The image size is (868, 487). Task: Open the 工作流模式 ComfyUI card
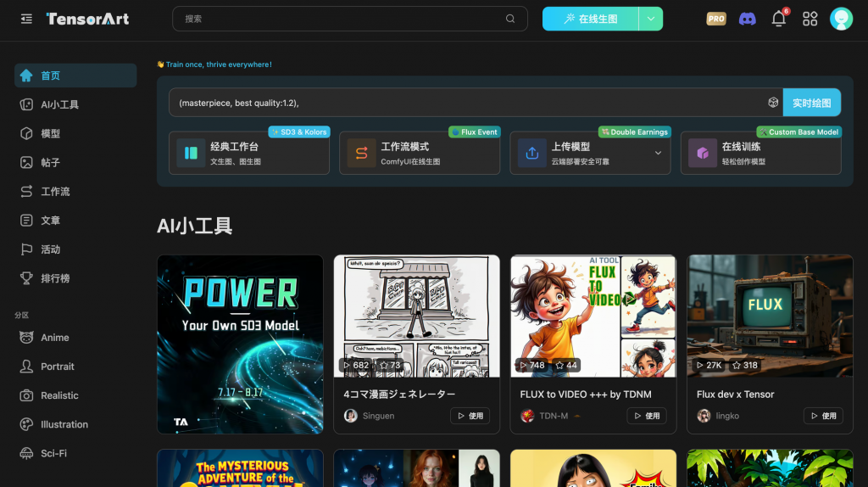click(x=420, y=153)
